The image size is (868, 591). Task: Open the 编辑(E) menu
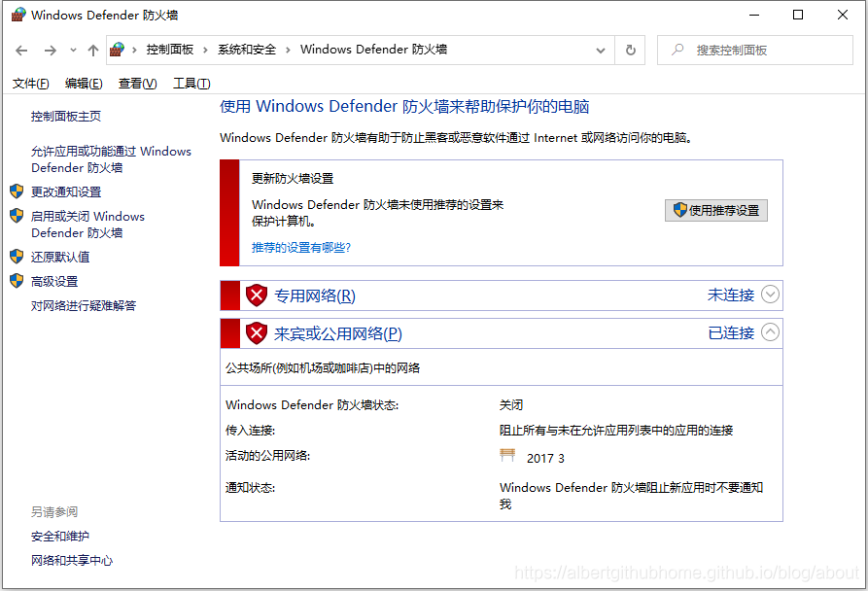84,84
